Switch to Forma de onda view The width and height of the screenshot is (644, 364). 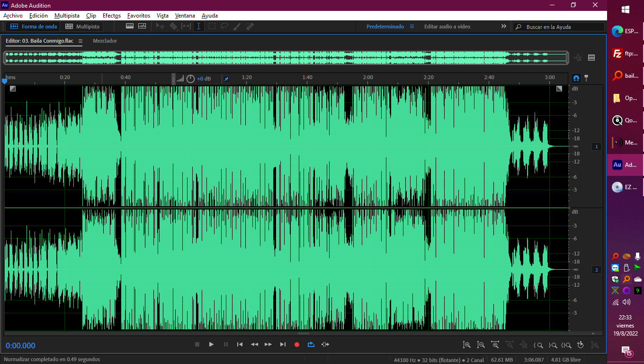click(x=34, y=27)
